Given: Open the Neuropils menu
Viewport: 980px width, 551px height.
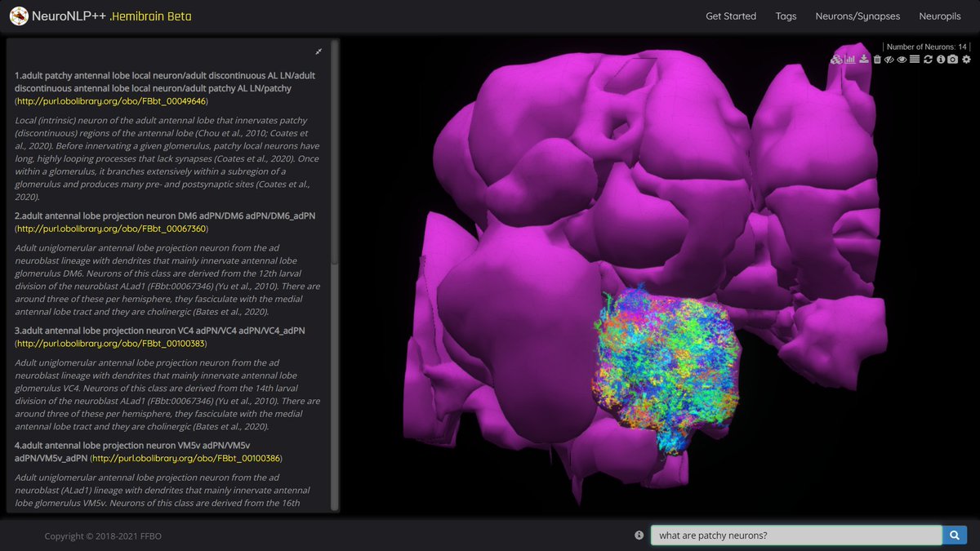Looking at the screenshot, I should [940, 16].
